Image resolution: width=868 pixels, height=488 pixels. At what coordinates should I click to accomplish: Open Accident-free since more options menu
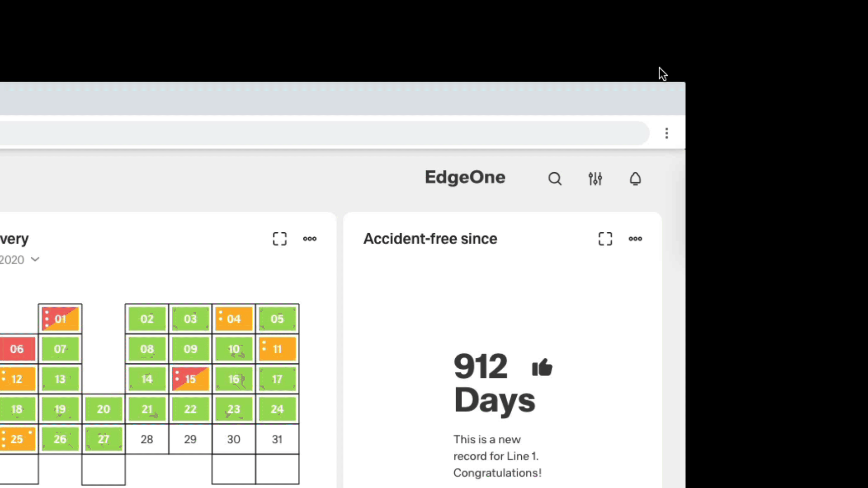click(635, 239)
